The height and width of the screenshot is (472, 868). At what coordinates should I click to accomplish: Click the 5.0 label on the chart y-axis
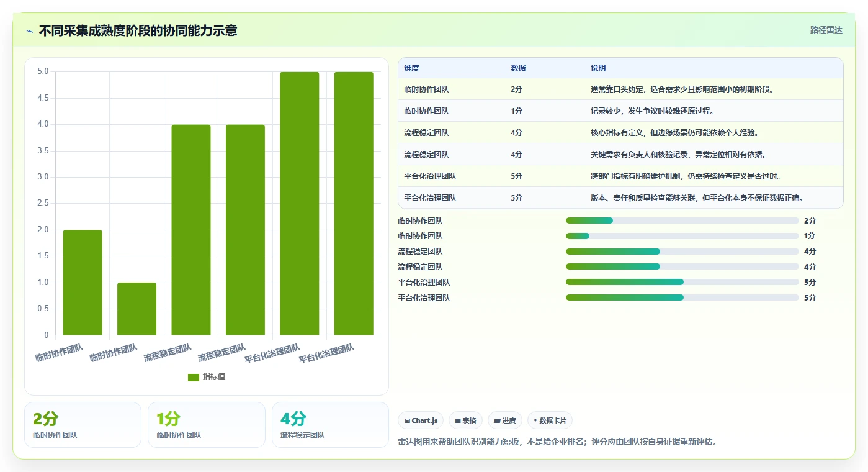coord(43,71)
